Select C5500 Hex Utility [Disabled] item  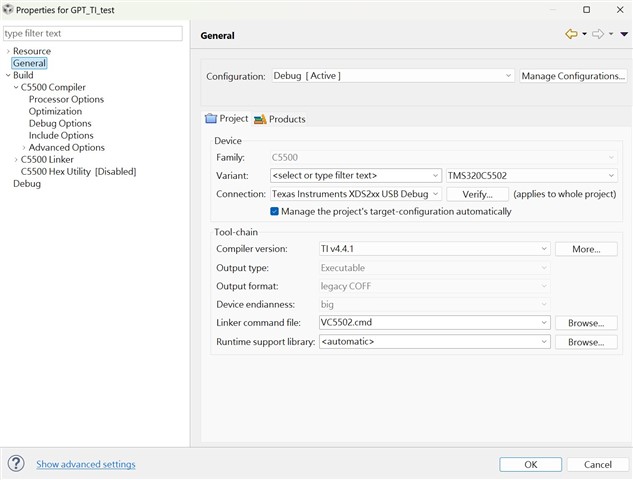click(78, 172)
